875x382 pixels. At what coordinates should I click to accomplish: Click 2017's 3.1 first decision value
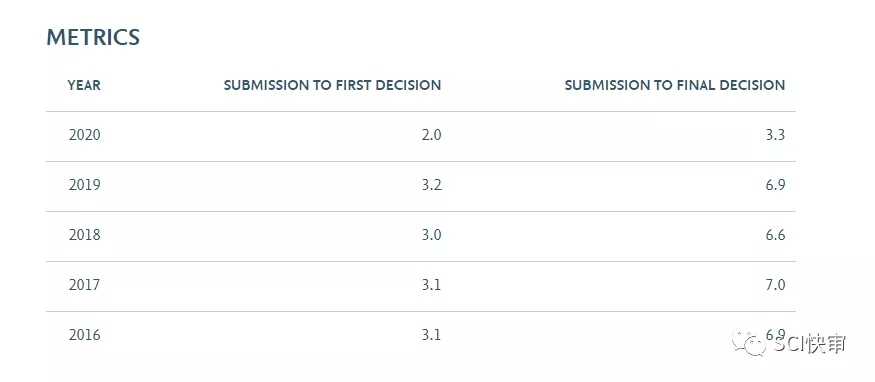pyautogui.click(x=431, y=285)
